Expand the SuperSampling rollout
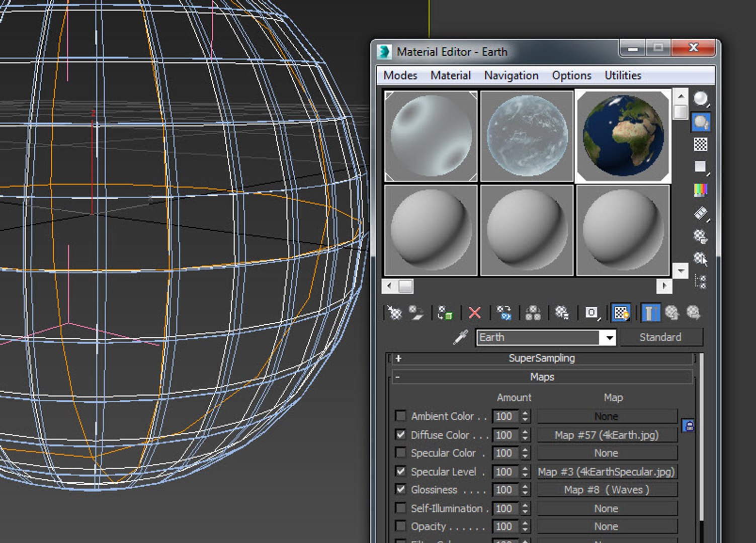The height and width of the screenshot is (543, 756). tap(541, 358)
